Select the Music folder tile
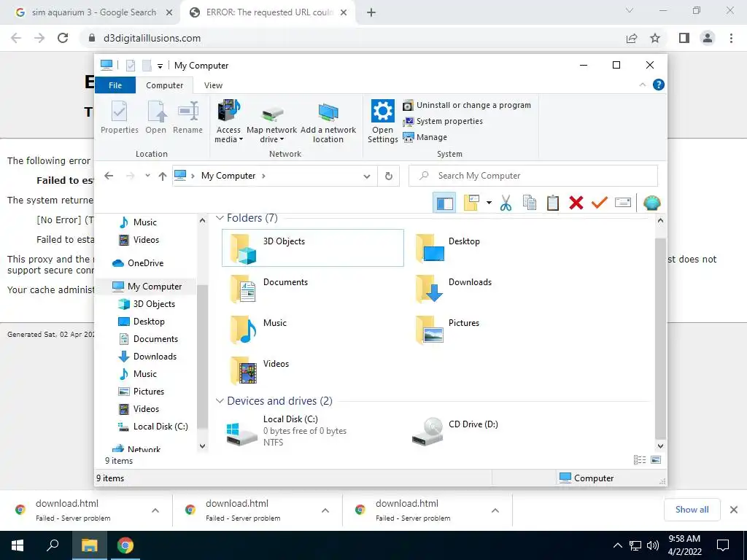The height and width of the screenshot is (560, 747). point(312,330)
